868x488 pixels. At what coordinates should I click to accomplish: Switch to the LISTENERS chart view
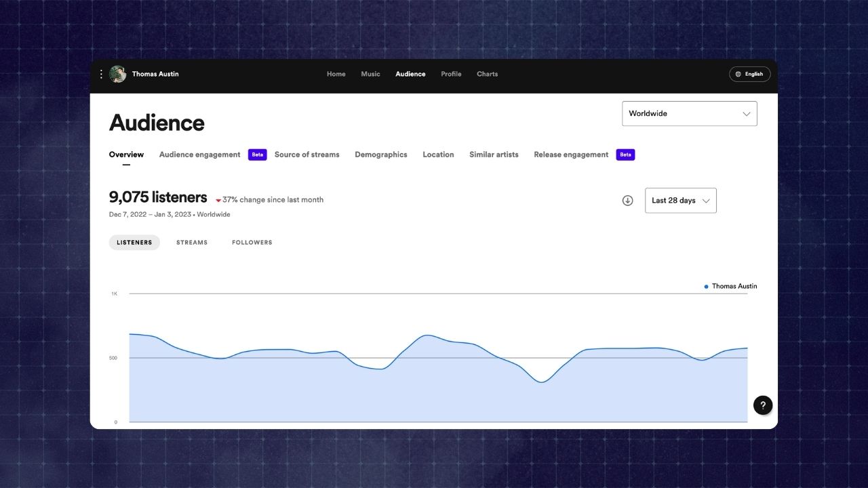pos(134,242)
